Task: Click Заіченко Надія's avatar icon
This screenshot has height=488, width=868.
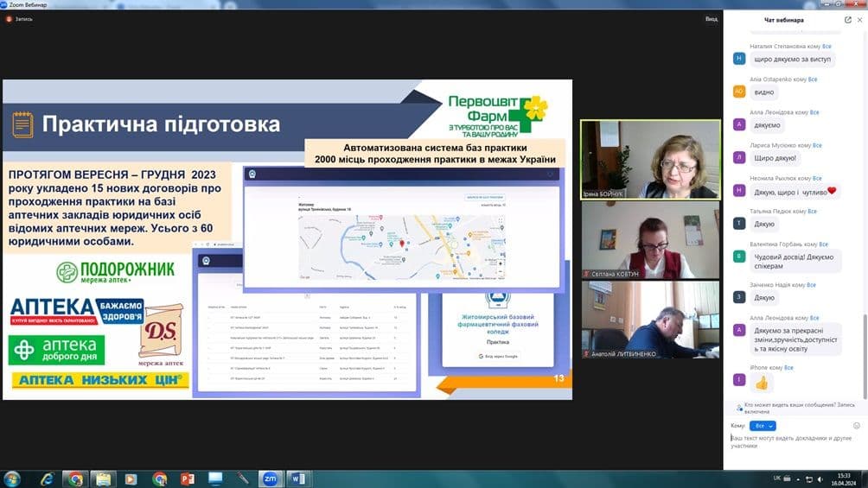Action: [739, 297]
